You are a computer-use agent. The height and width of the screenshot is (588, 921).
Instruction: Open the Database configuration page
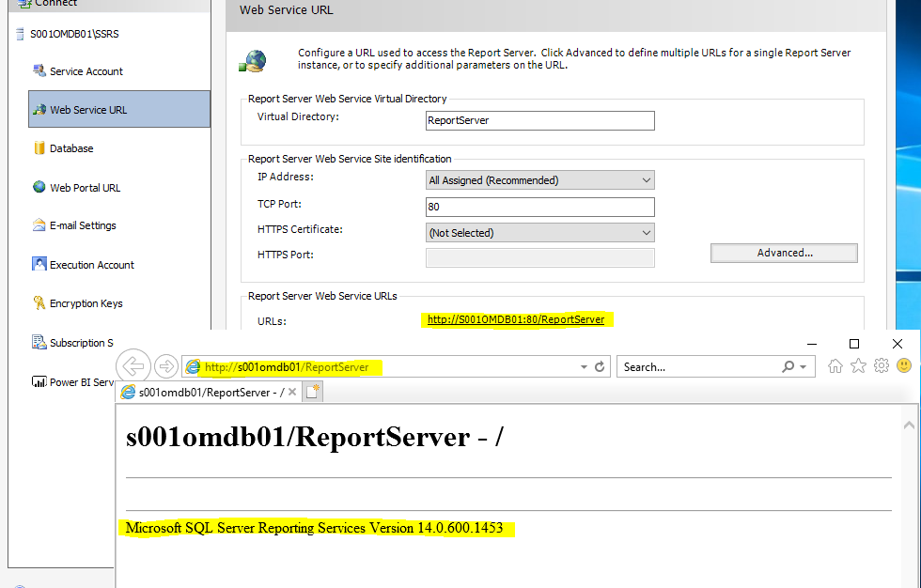pyautogui.click(x=71, y=148)
